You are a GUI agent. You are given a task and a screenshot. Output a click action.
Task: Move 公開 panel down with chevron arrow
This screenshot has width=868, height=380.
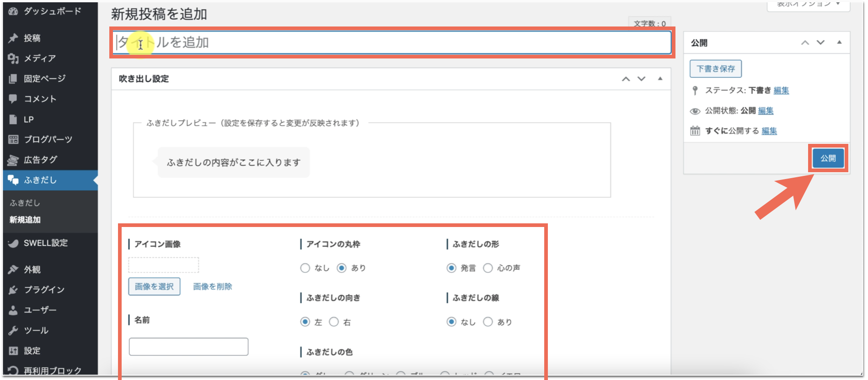[820, 42]
